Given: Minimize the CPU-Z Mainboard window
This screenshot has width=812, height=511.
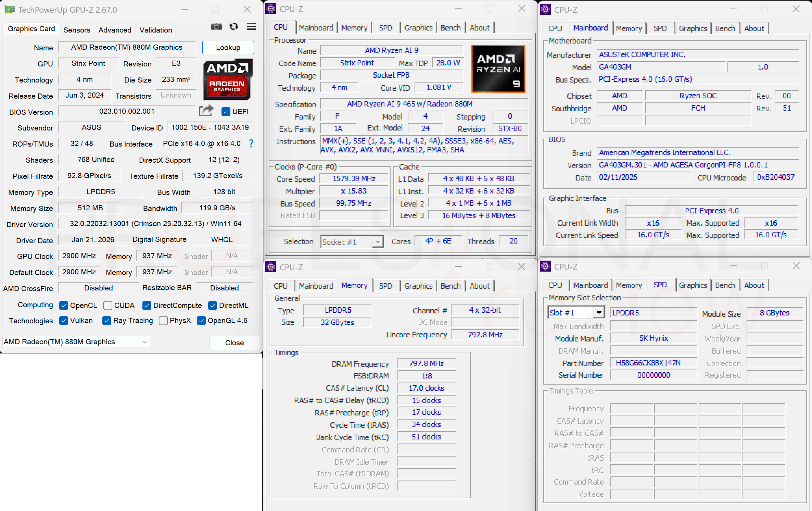Looking at the screenshot, I should coord(733,10).
